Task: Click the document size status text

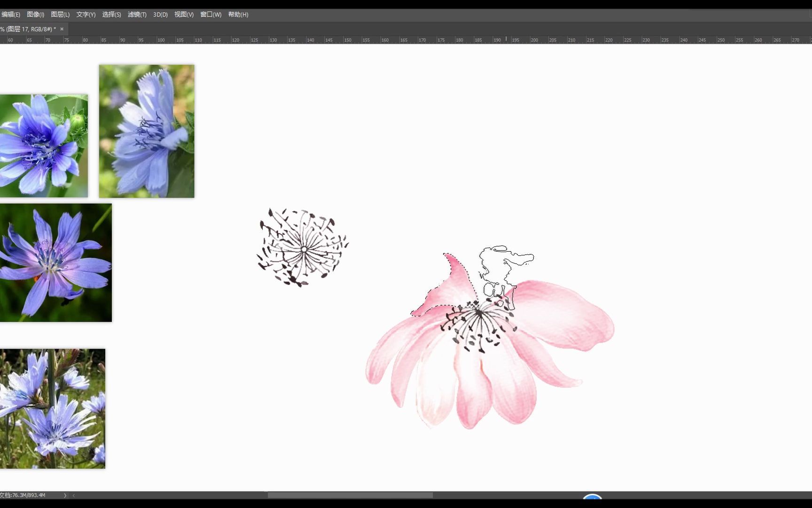Action: coord(23,495)
